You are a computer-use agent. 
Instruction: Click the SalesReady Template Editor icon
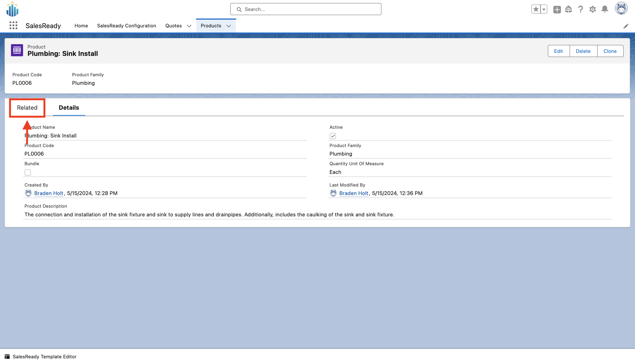click(7, 356)
